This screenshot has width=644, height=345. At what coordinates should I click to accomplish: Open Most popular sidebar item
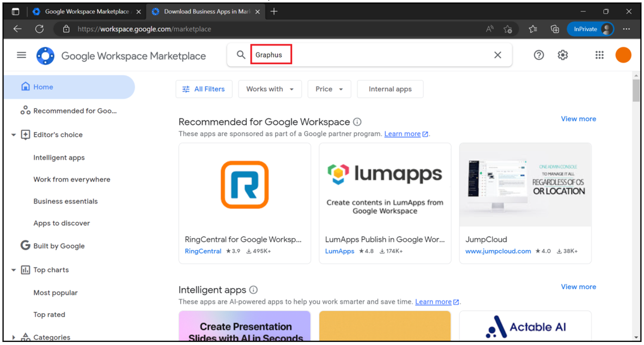(55, 293)
